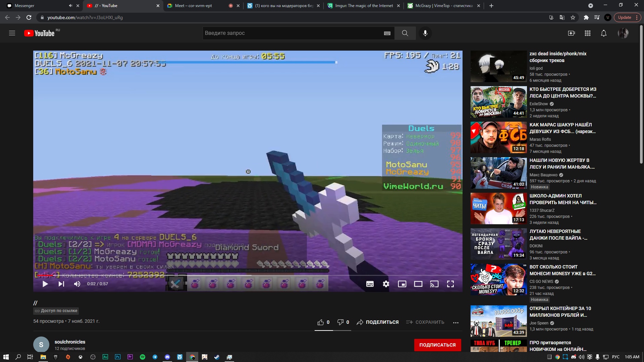Click the voice search microphone
This screenshot has height=362, width=644.
(425, 33)
